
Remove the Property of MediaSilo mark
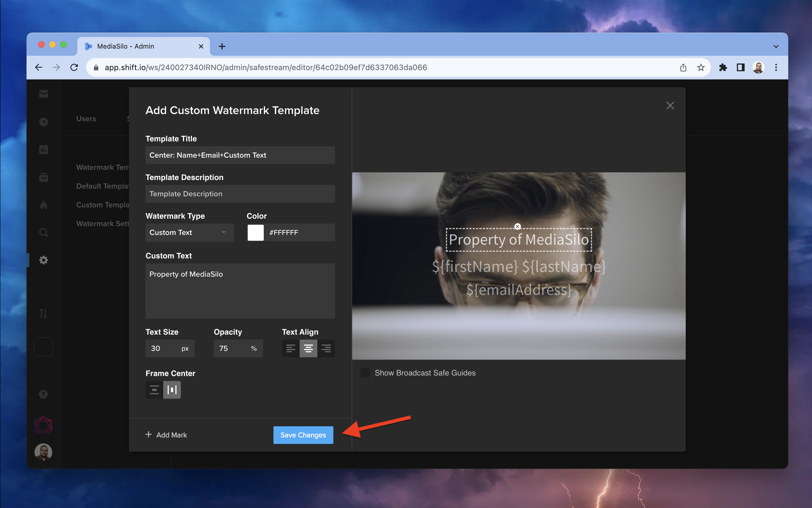[x=518, y=226]
